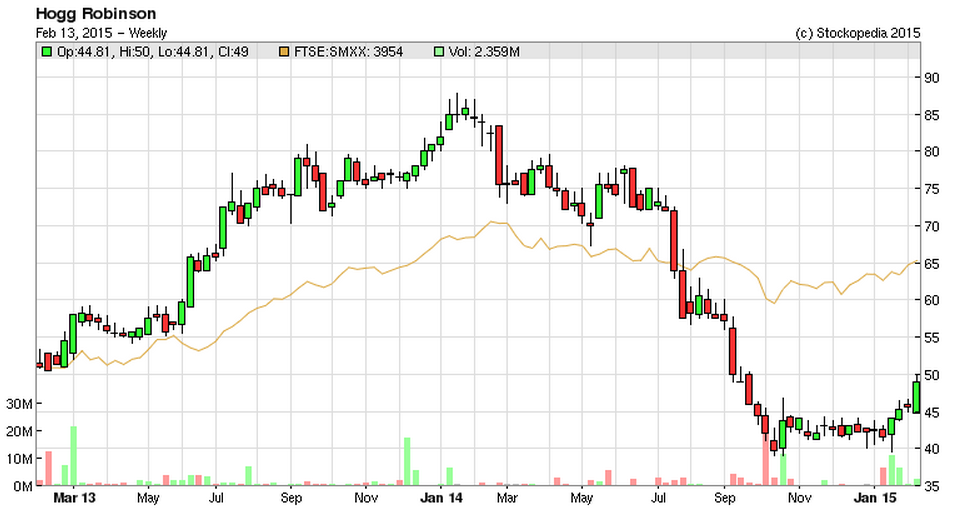Click the 'Mar 13' x-axis label
This screenshot has width=954, height=526.
(74, 498)
